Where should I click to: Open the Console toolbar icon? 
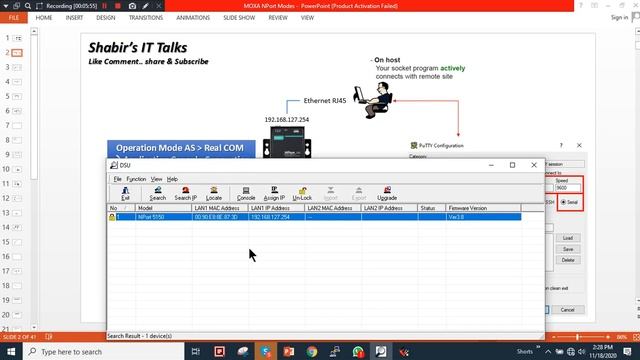[x=246, y=193]
